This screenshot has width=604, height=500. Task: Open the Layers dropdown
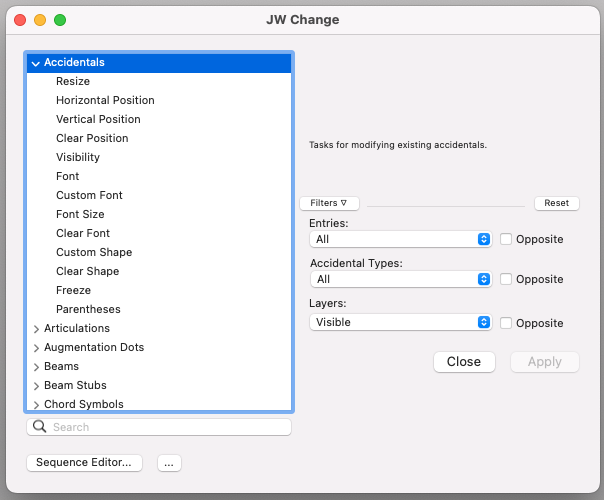coord(400,322)
